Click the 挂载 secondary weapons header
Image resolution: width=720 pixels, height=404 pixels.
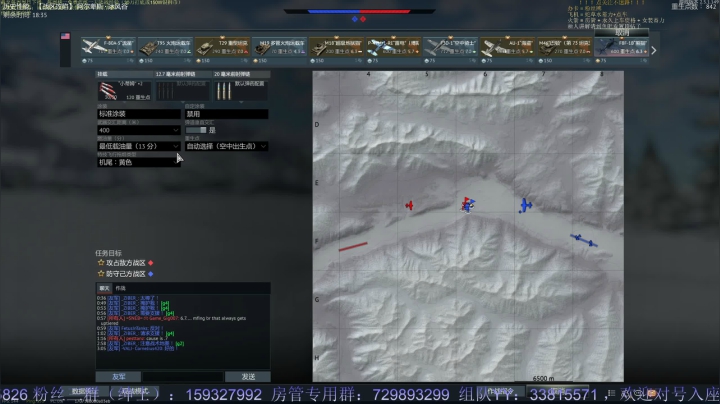pyautogui.click(x=124, y=74)
